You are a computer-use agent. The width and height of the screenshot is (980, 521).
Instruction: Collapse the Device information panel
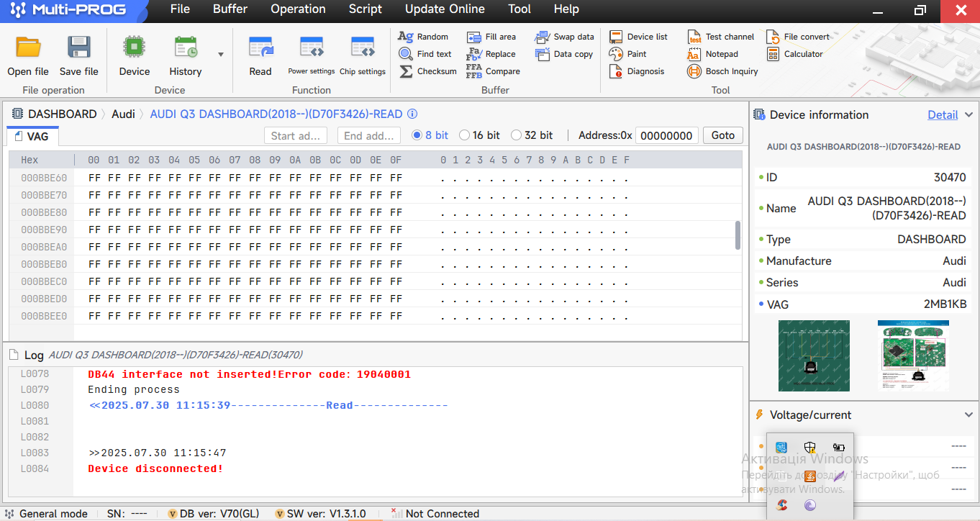[x=968, y=114]
